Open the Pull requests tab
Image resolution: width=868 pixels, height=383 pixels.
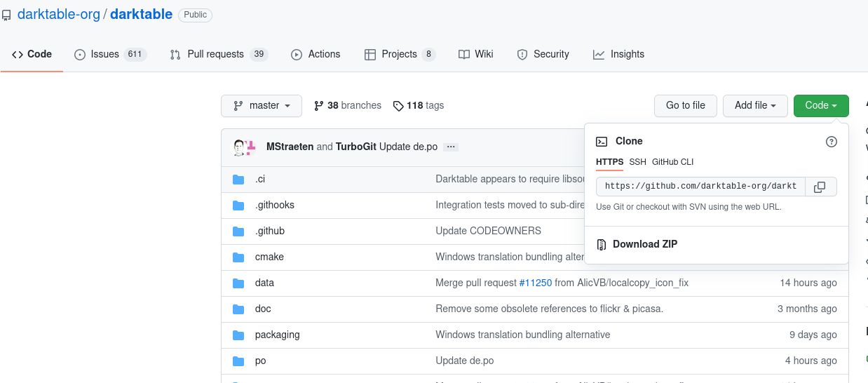point(218,55)
